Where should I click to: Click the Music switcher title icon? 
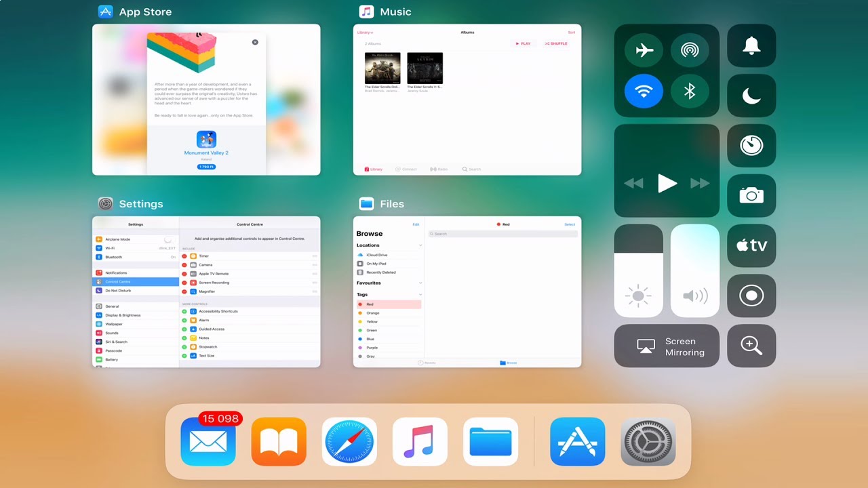click(366, 12)
